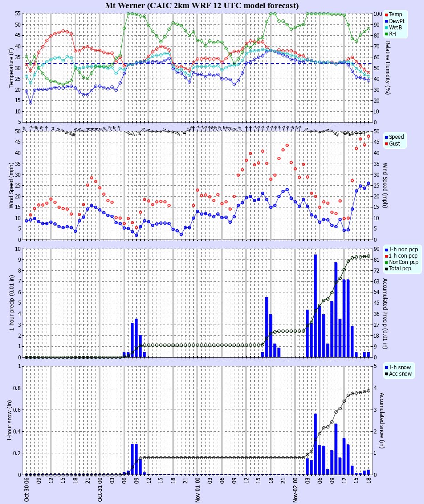Click the Oct-31 00 time label
The width and height of the screenshot is (424, 504).
point(100,489)
